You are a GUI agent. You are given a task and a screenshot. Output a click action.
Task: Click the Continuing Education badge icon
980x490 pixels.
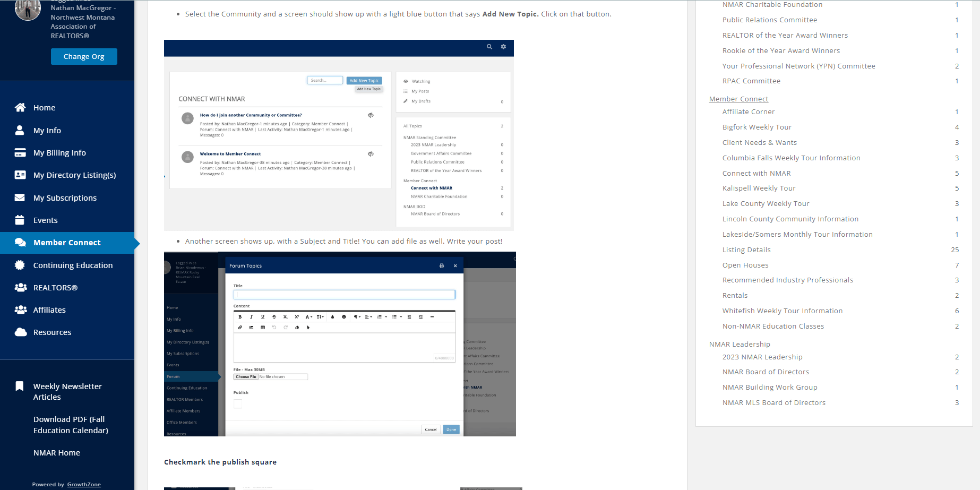20,265
